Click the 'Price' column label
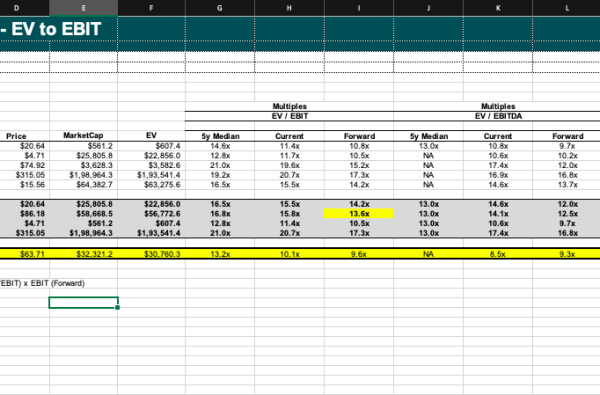 click(x=16, y=136)
